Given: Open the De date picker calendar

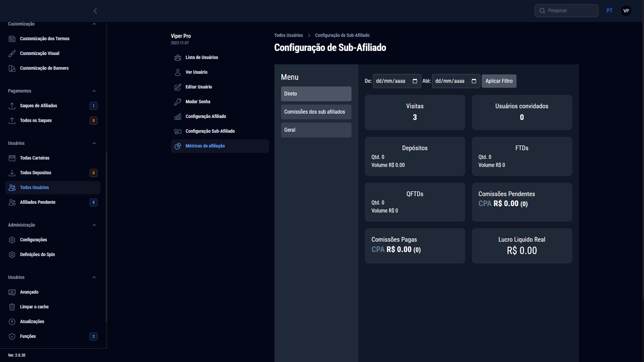Looking at the screenshot, I should click(415, 81).
